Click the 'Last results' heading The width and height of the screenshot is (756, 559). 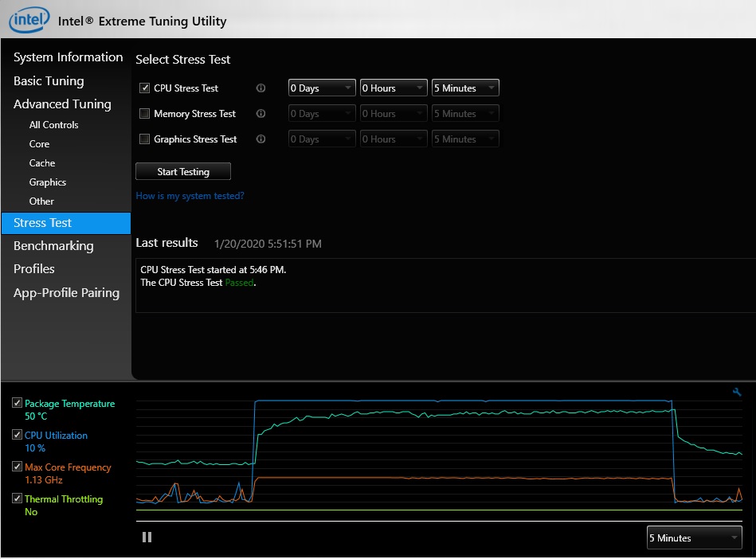click(x=166, y=243)
